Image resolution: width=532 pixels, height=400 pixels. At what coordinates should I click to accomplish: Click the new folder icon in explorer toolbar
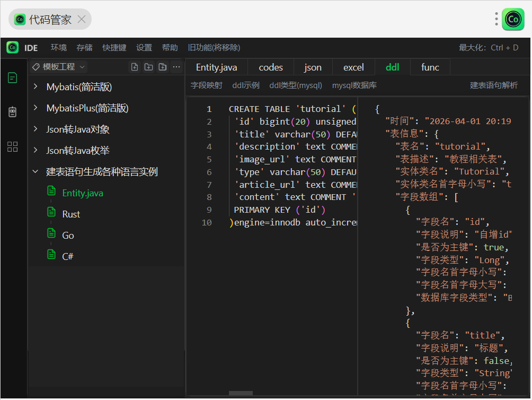pos(148,67)
